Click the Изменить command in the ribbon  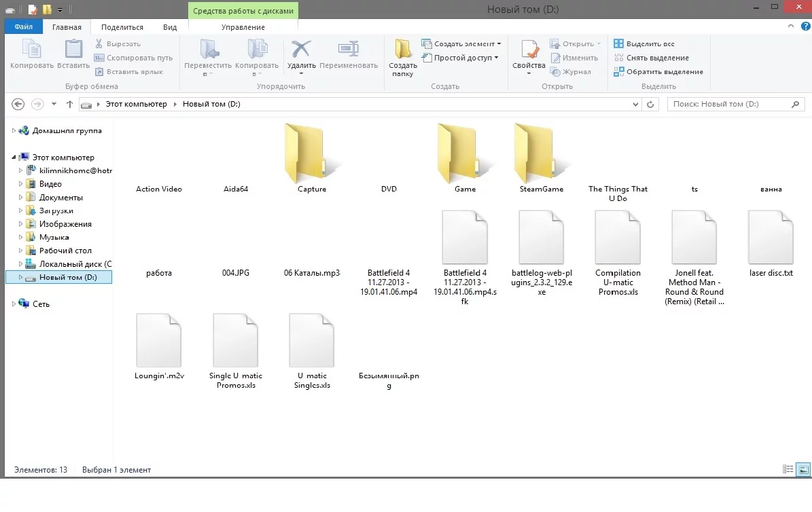pos(576,58)
